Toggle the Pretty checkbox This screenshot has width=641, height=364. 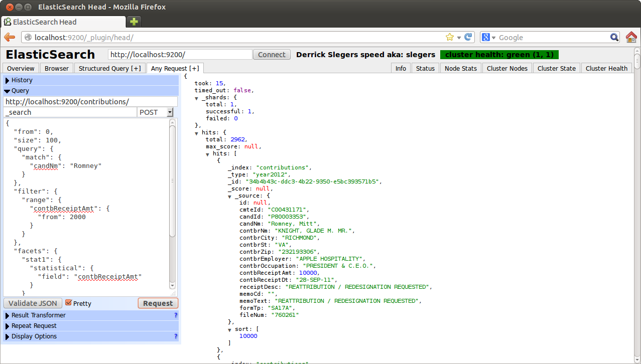point(69,303)
